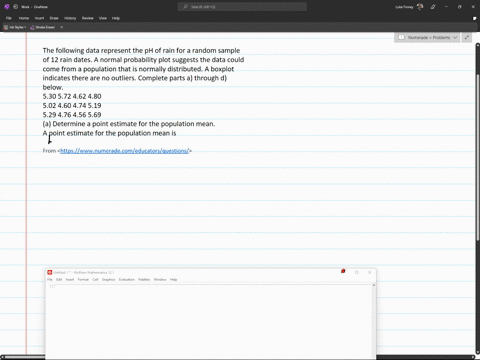The width and height of the screenshot is (480, 360).
Task: Open Mathematica's Help menu
Action: (173, 280)
